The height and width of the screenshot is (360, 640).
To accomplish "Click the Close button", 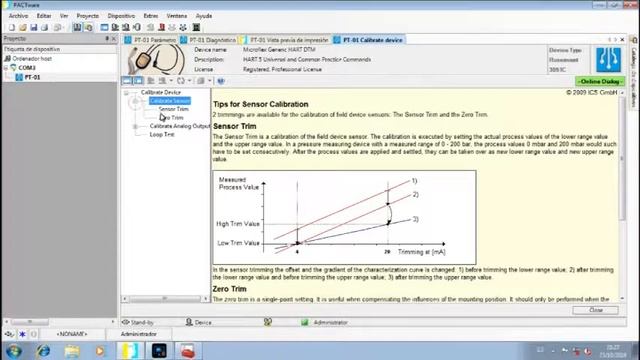I will (x=596, y=310).
